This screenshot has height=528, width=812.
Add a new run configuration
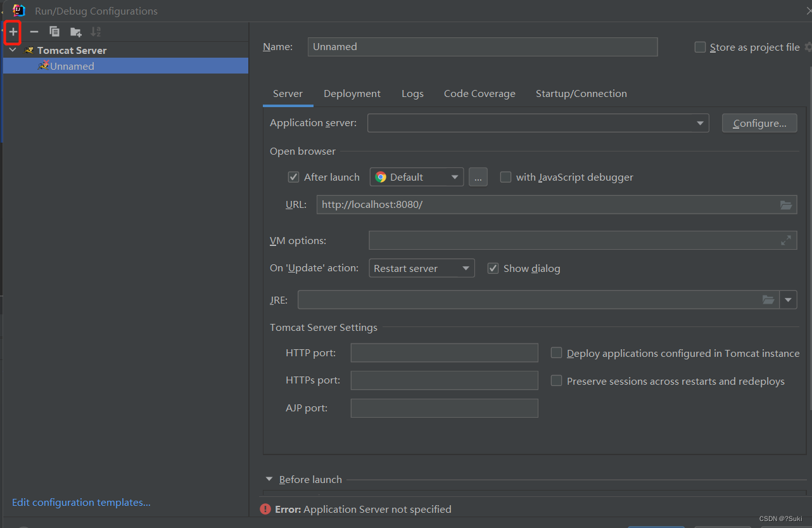click(x=13, y=32)
